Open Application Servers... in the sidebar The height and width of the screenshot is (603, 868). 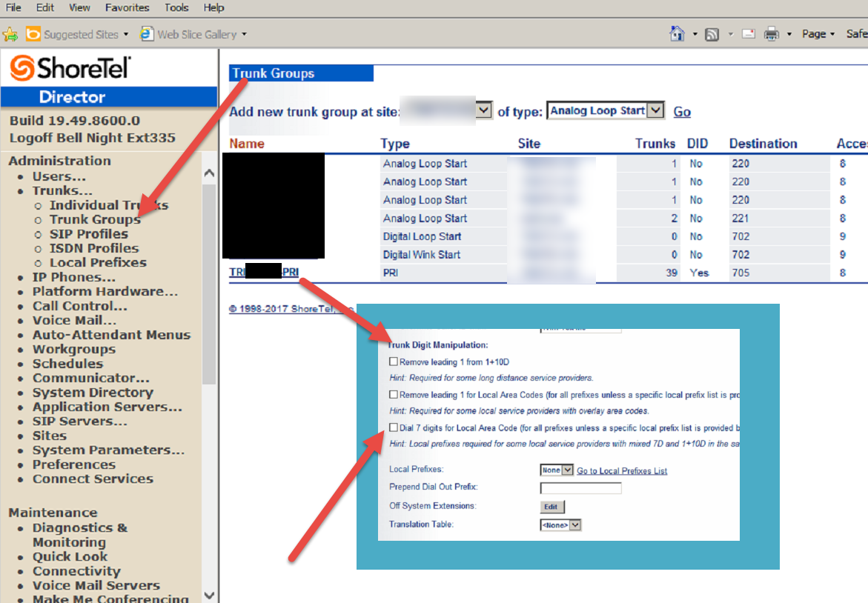(x=107, y=407)
